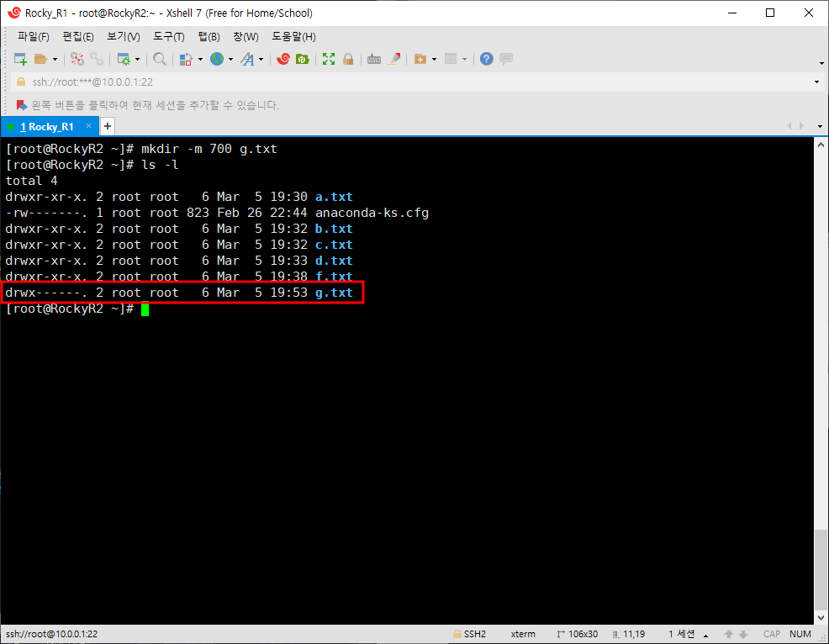
Task: Open the 도구(T) menu
Action: tap(169, 36)
